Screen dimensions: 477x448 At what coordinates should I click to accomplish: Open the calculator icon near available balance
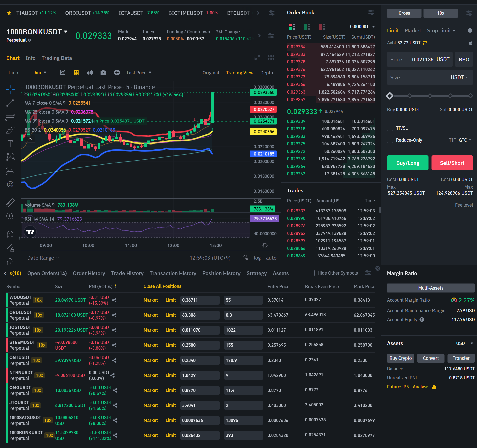click(x=470, y=43)
